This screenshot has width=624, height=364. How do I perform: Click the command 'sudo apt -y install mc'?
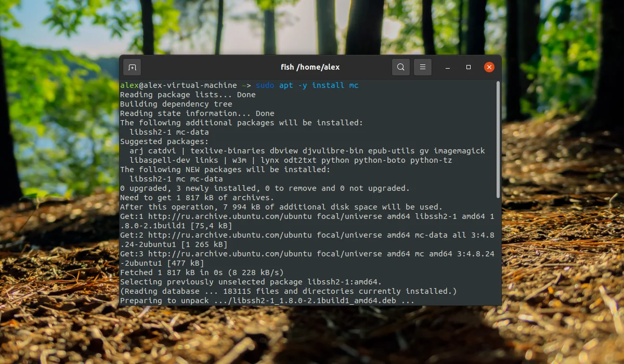pos(307,85)
